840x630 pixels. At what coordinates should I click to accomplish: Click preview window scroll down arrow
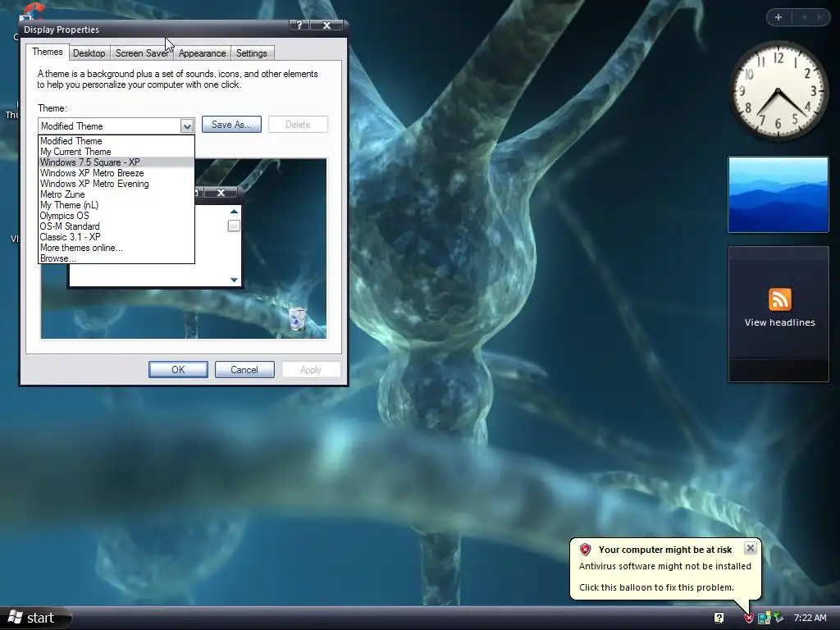[234, 280]
